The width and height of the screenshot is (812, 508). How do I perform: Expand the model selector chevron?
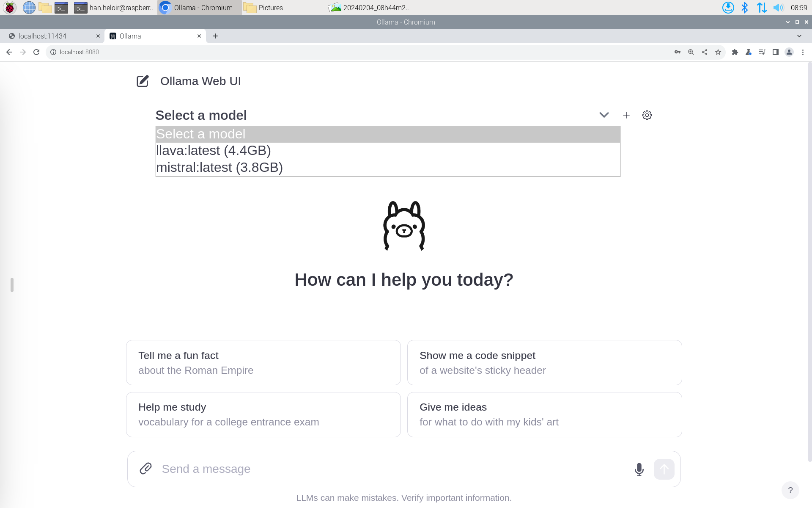(604, 115)
